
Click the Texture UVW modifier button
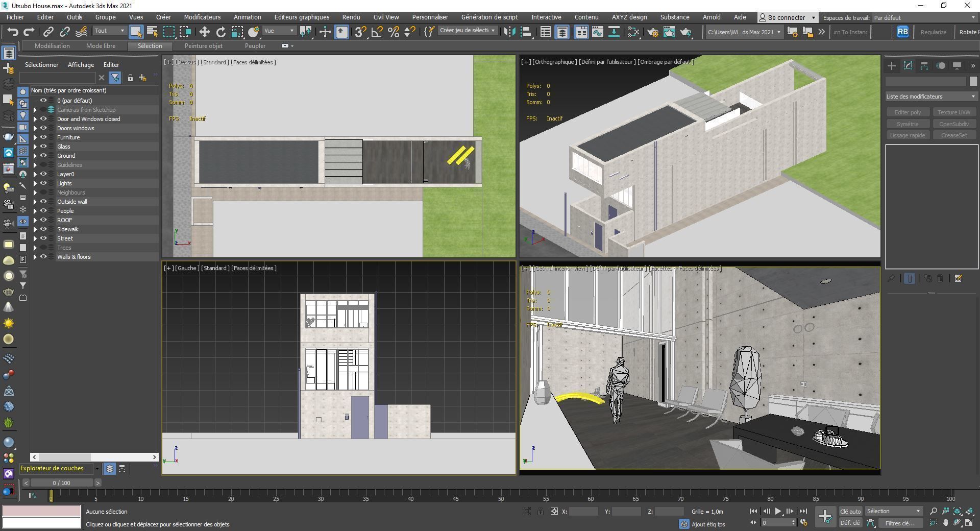(x=953, y=112)
